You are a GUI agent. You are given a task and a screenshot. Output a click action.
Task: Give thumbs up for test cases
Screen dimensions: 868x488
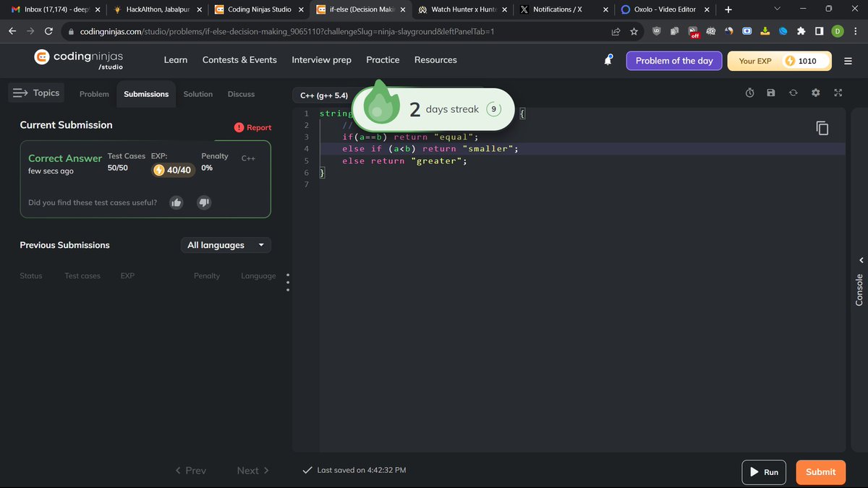coord(176,202)
